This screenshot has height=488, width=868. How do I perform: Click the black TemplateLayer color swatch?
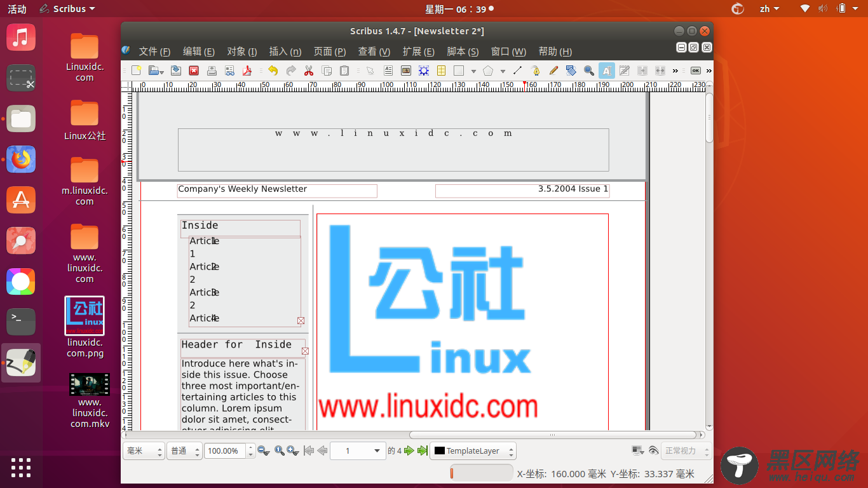click(439, 451)
